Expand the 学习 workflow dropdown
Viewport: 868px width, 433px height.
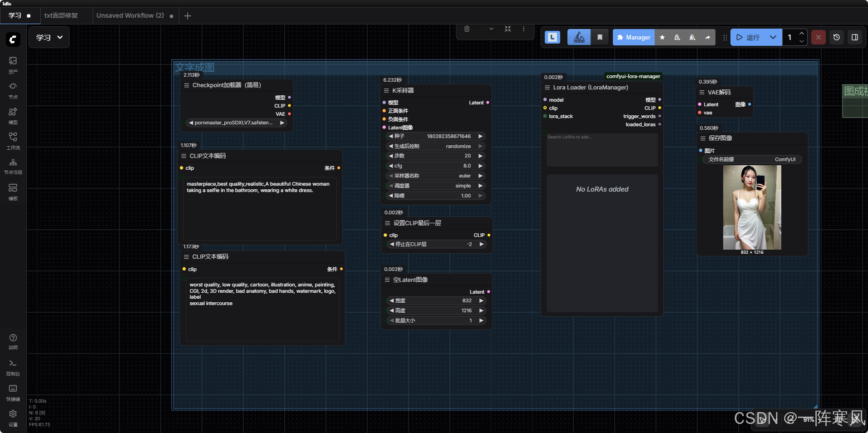tap(49, 37)
